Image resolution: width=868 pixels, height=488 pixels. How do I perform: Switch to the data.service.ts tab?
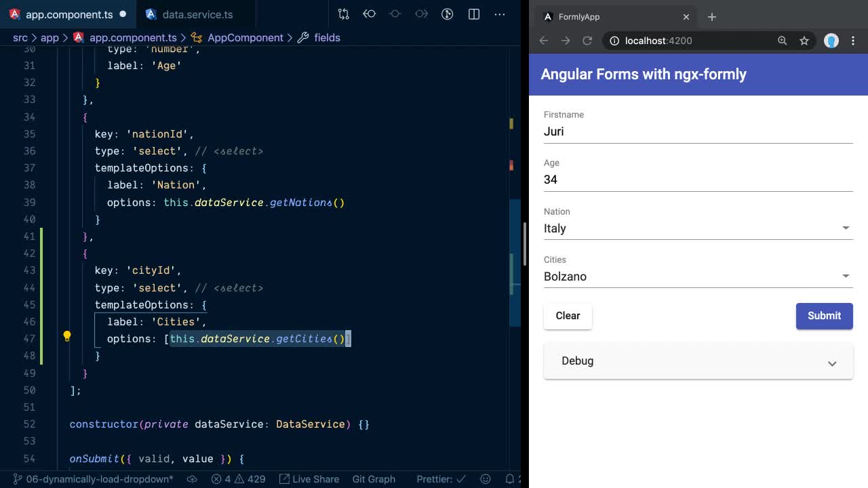tap(197, 14)
